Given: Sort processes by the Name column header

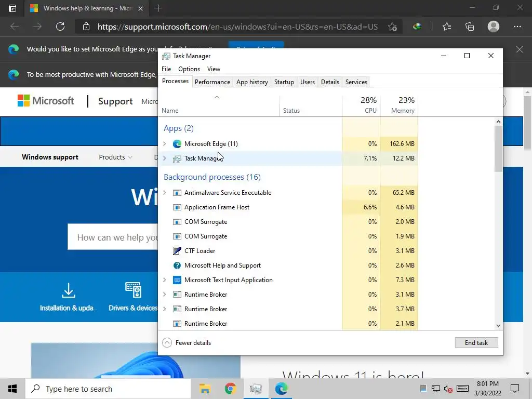Looking at the screenshot, I should point(219,105).
